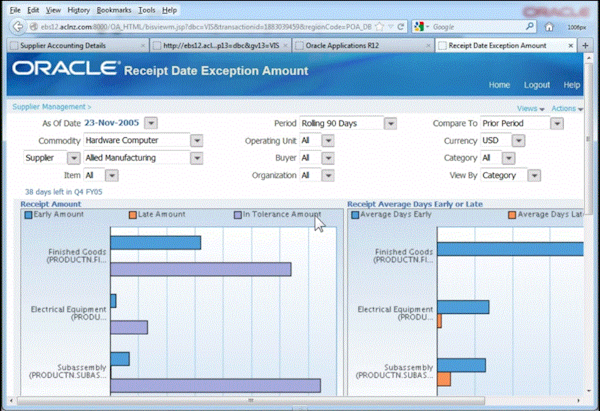The height and width of the screenshot is (411, 600).
Task: Click the Oracle header Help link
Action: click(571, 85)
